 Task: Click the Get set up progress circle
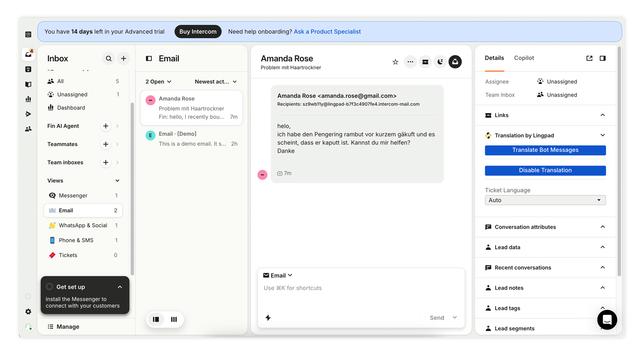point(49,287)
